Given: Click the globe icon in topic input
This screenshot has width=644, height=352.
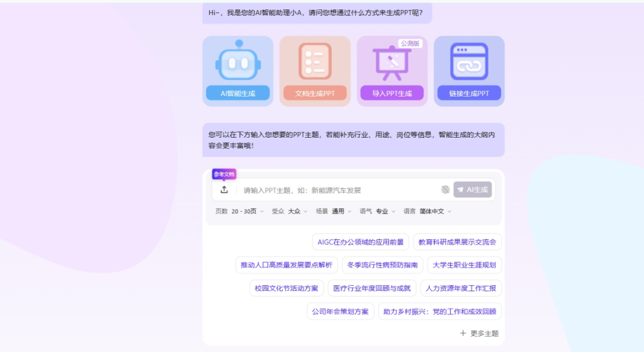Looking at the screenshot, I should [445, 189].
